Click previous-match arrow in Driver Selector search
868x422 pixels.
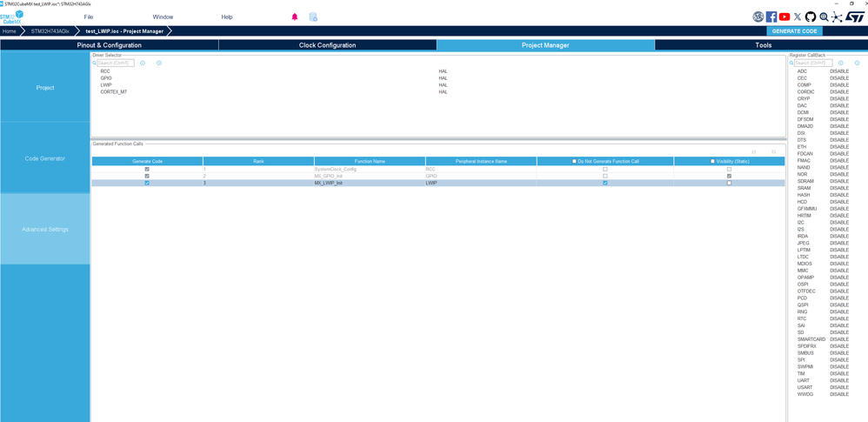tap(143, 64)
